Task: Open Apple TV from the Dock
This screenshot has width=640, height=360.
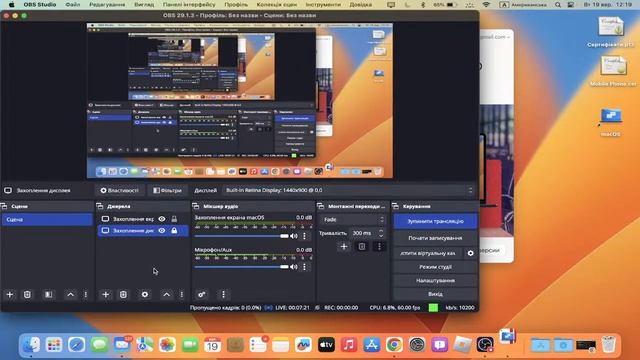Action: point(326,345)
